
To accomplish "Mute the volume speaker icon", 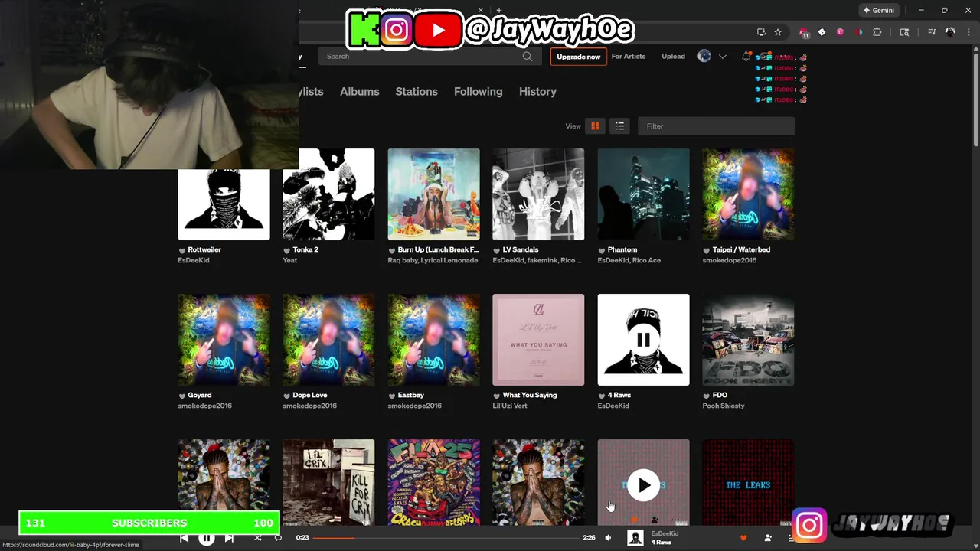I will click(x=608, y=538).
